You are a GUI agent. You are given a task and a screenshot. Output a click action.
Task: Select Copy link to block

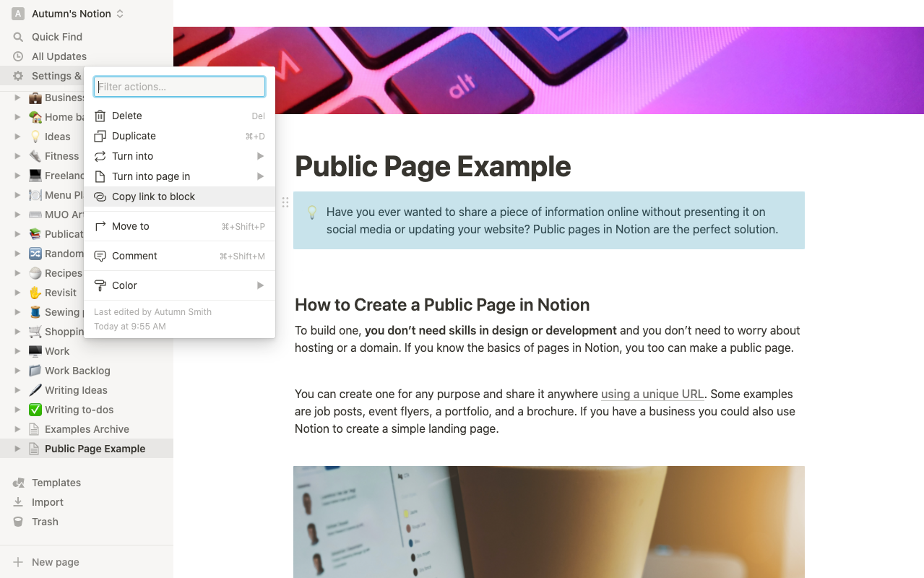tap(154, 197)
